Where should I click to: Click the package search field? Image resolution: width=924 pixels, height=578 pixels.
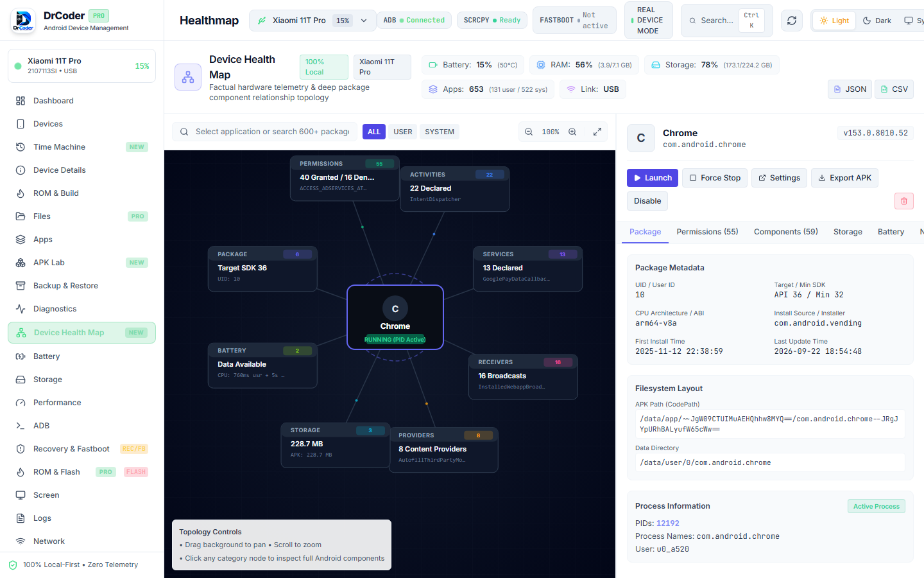coord(264,132)
